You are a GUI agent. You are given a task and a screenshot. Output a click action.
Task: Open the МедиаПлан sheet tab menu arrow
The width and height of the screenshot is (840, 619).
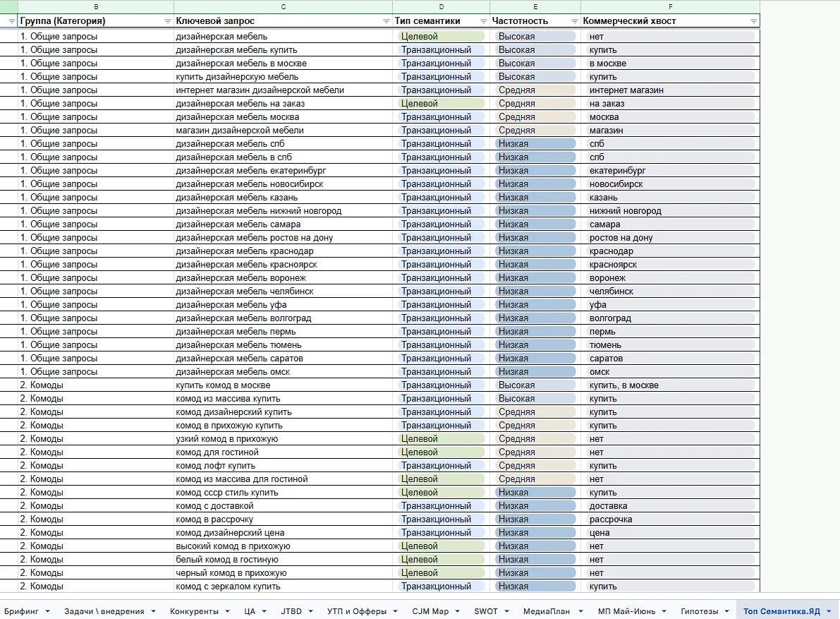coord(580,611)
